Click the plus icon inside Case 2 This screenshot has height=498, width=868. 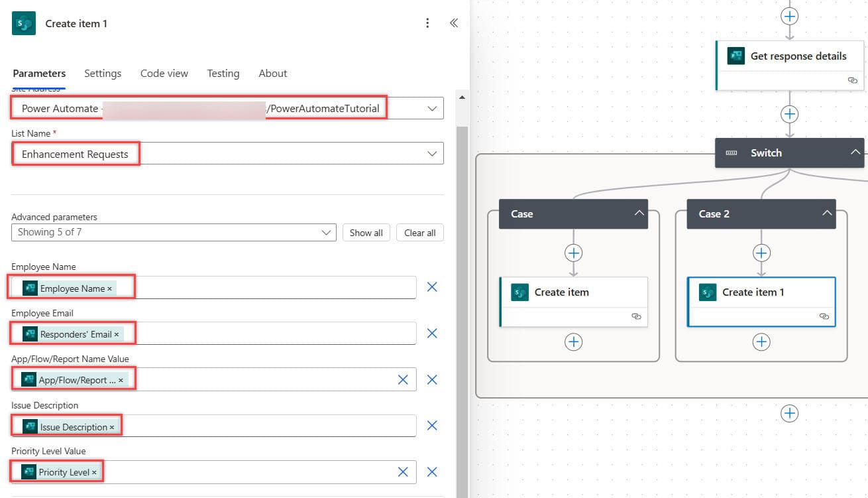(x=761, y=253)
